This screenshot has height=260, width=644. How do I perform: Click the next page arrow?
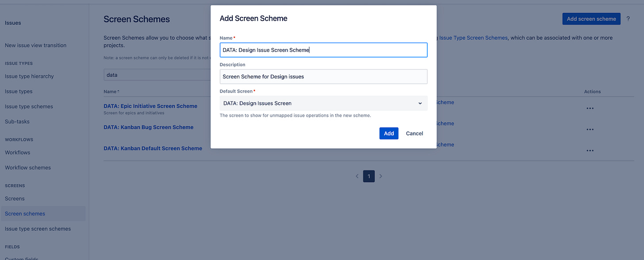(380, 176)
